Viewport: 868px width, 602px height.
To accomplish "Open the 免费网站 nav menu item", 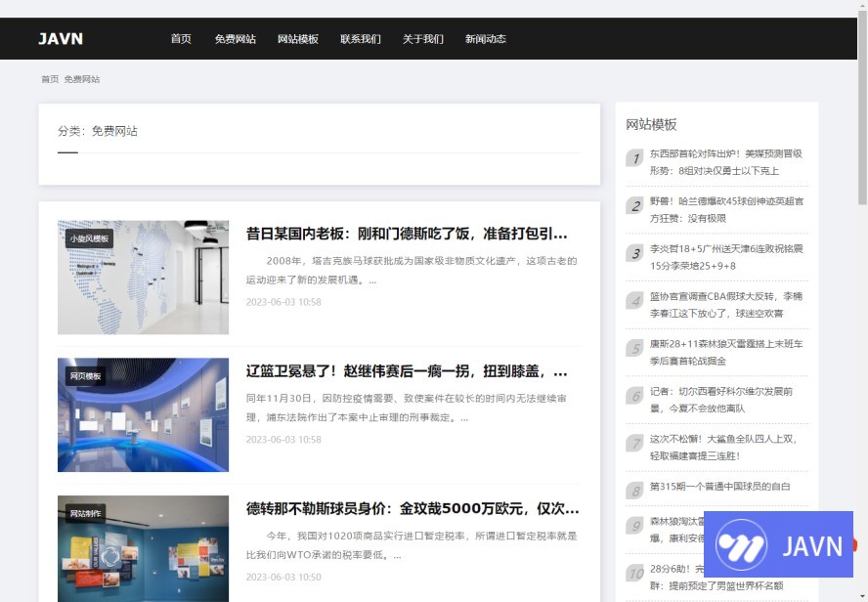I will [x=236, y=39].
